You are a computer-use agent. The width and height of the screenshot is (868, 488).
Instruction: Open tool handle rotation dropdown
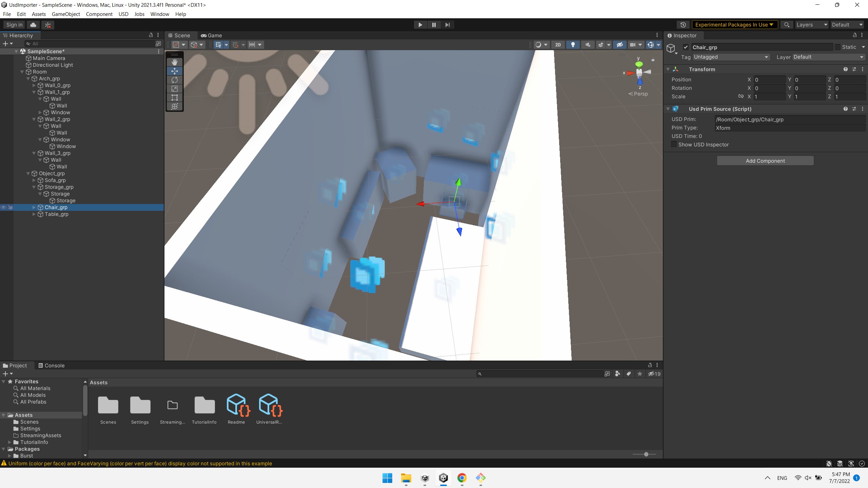(x=197, y=45)
